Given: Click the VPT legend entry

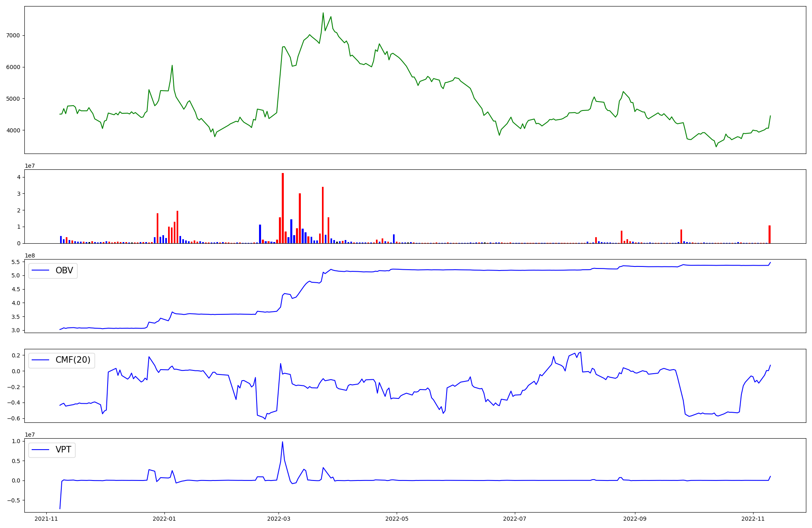Looking at the screenshot, I should (x=63, y=450).
